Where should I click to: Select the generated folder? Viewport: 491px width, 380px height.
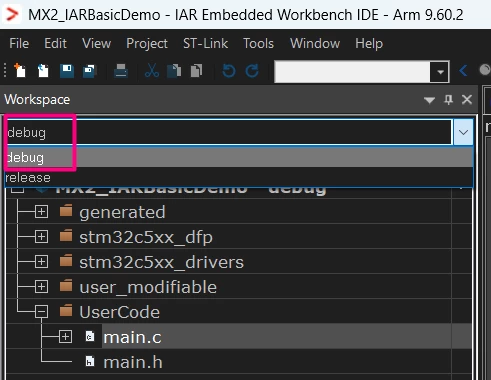click(122, 212)
